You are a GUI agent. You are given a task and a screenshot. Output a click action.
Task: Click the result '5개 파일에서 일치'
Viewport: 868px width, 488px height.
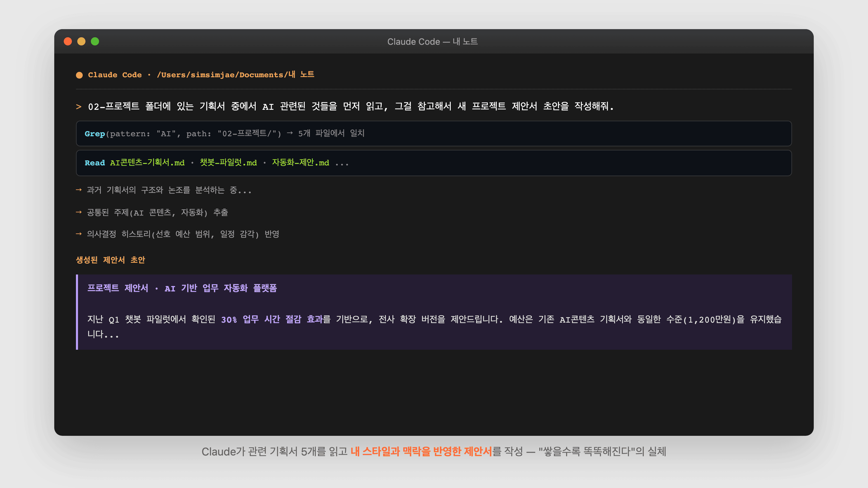331,133
